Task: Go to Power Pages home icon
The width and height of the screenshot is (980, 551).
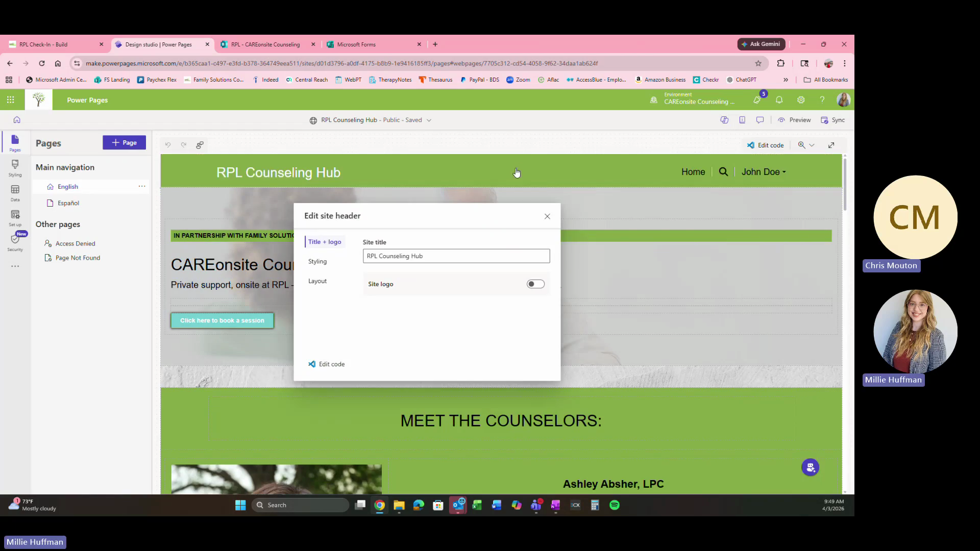Action: (x=17, y=120)
